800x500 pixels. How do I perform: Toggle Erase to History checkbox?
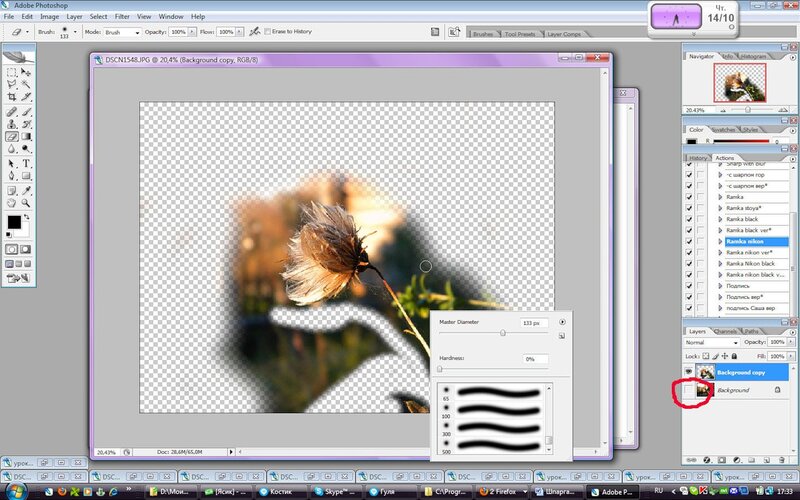click(267, 32)
